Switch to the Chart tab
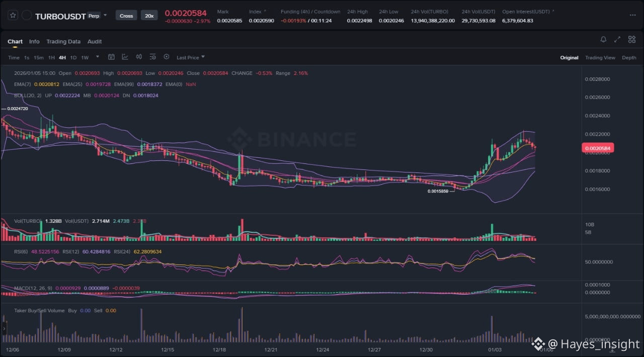This screenshot has height=357, width=644. click(15, 42)
